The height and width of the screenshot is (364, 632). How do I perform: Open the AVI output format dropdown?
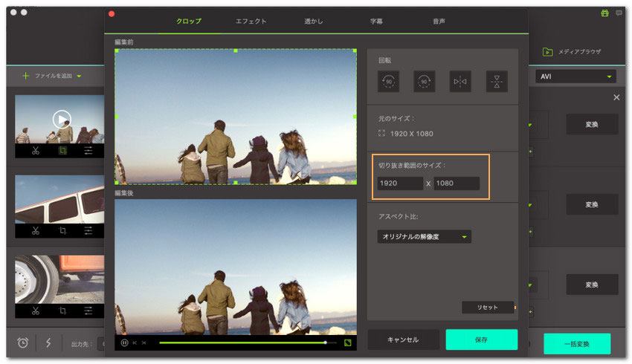click(575, 77)
